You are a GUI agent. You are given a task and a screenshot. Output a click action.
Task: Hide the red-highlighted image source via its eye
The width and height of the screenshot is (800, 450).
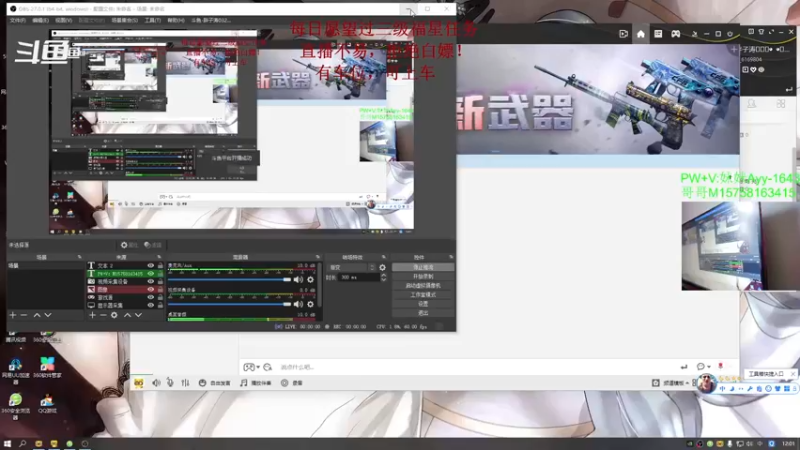[x=151, y=289]
